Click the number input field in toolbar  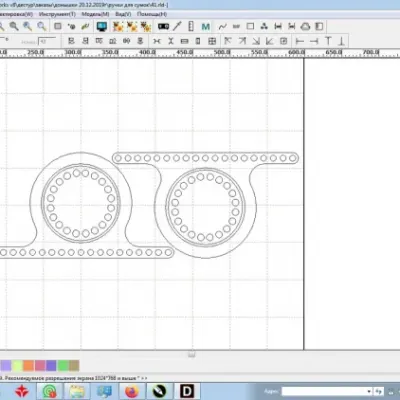pos(47,42)
